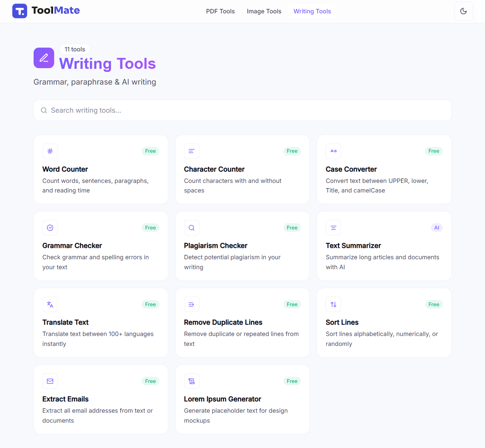Open the Character Counter tool
Image resolution: width=485 pixels, height=448 pixels.
click(x=242, y=170)
